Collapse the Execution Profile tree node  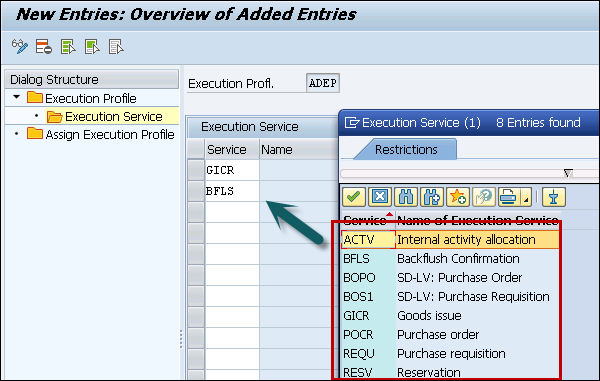point(16,97)
